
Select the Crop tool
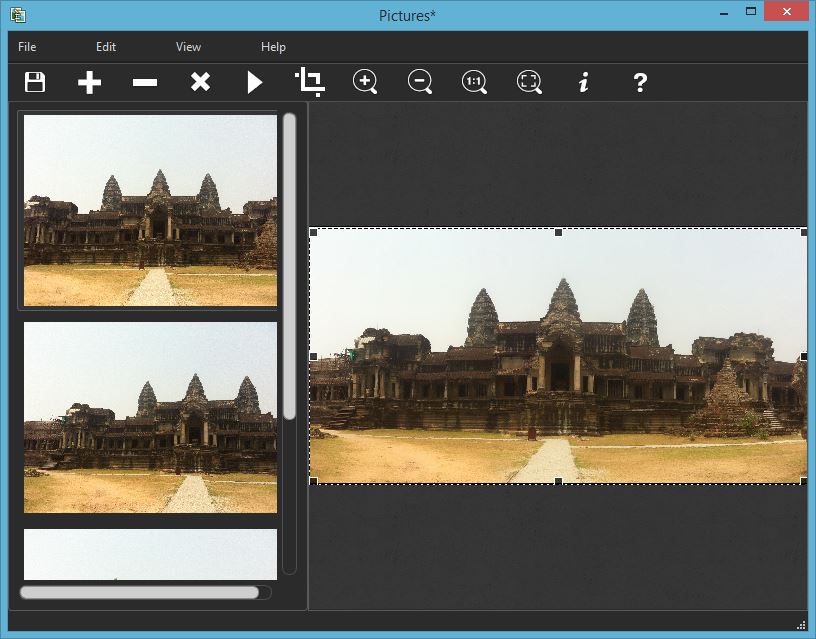310,82
